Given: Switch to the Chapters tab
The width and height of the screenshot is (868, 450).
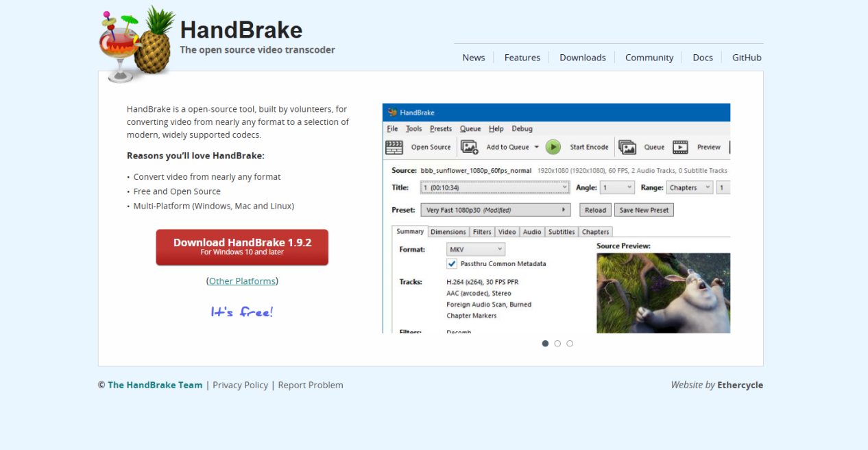Looking at the screenshot, I should 596,232.
